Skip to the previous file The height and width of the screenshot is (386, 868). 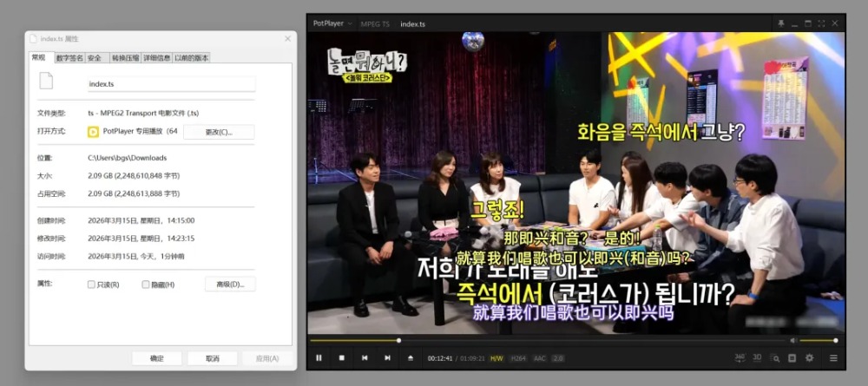coord(365,357)
